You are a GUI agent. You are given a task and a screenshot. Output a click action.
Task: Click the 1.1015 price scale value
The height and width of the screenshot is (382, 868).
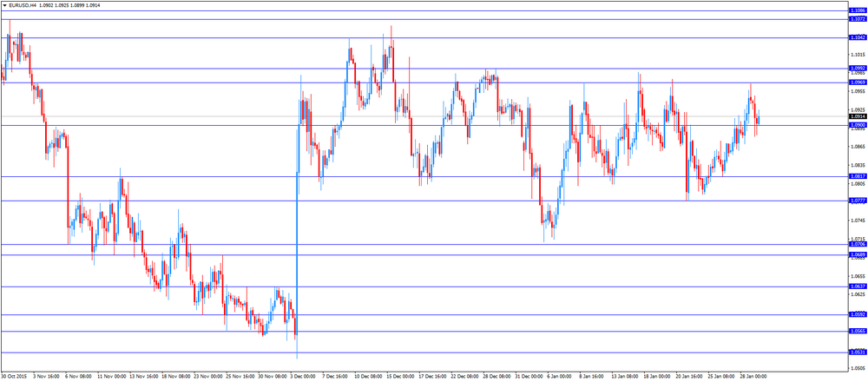pyautogui.click(x=858, y=55)
